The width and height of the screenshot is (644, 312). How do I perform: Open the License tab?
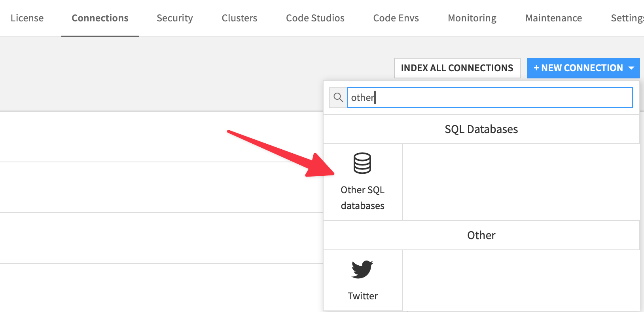27,18
